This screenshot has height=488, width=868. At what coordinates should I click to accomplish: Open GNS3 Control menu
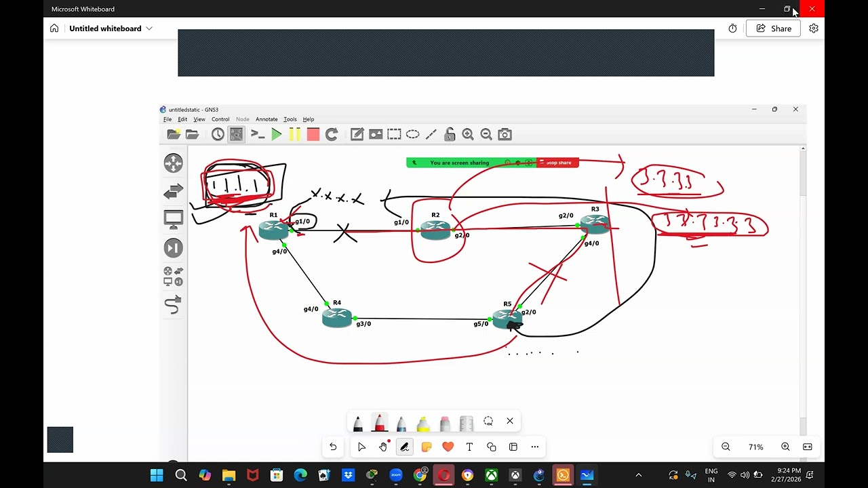pyautogui.click(x=220, y=119)
